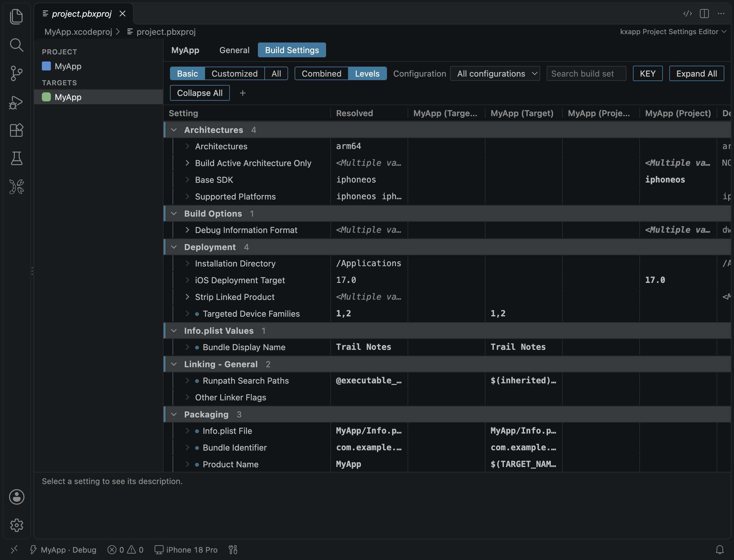Click the tools status bar icon

tap(233, 550)
